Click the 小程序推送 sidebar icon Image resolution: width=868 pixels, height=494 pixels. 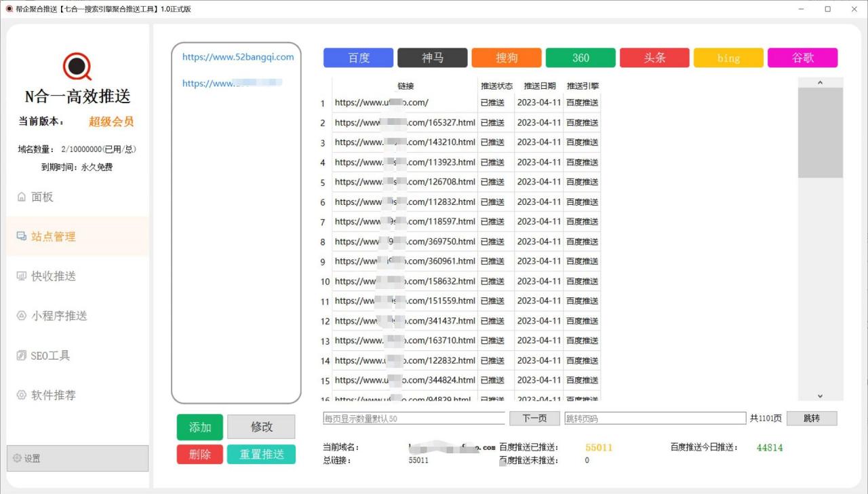[x=22, y=316]
